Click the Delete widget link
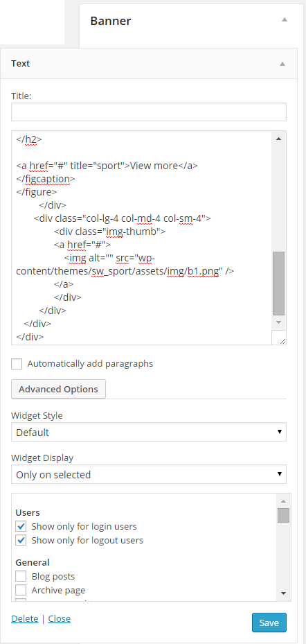The width and height of the screenshot is (306, 644). 25,618
